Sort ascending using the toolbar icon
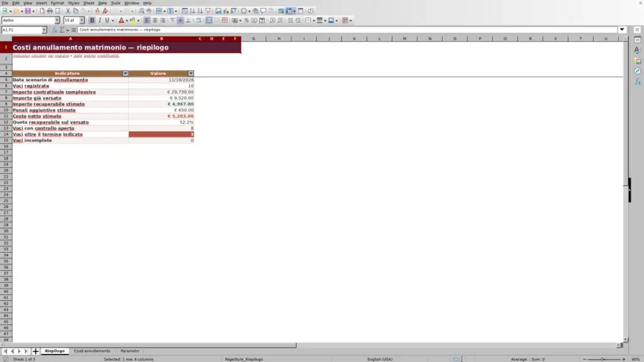 click(x=192, y=11)
